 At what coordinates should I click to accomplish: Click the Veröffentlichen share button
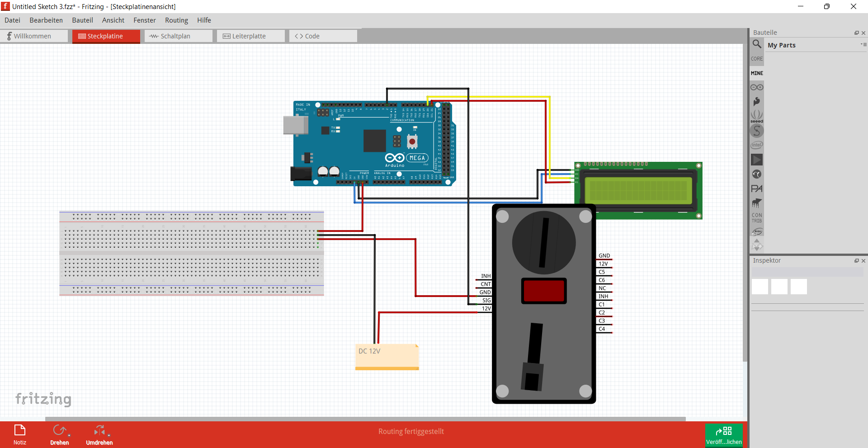pos(724,435)
